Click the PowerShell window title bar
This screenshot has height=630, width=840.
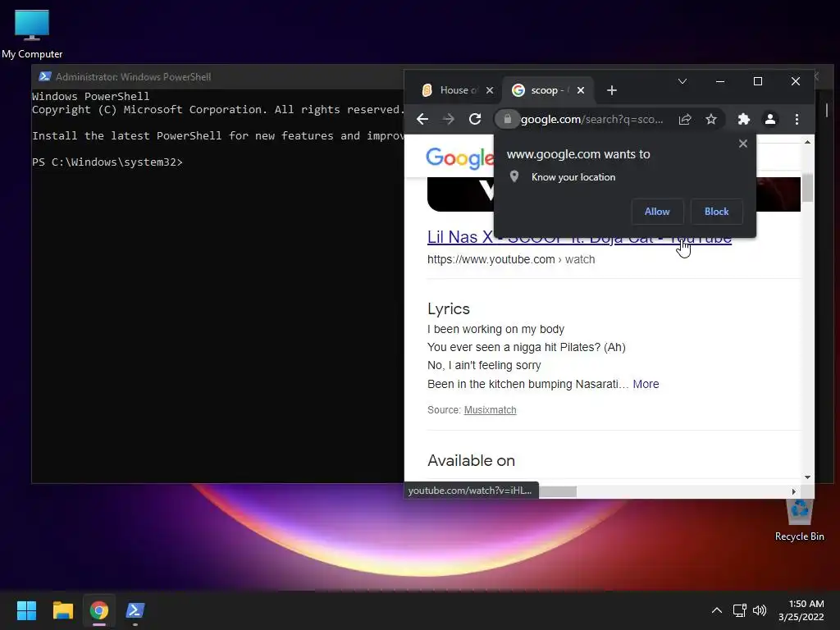coord(217,76)
